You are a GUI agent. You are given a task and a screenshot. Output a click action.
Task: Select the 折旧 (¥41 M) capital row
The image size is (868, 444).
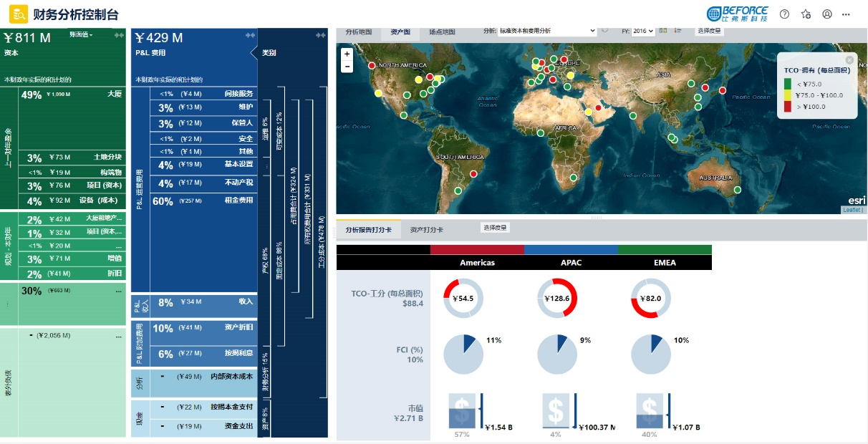72,274
